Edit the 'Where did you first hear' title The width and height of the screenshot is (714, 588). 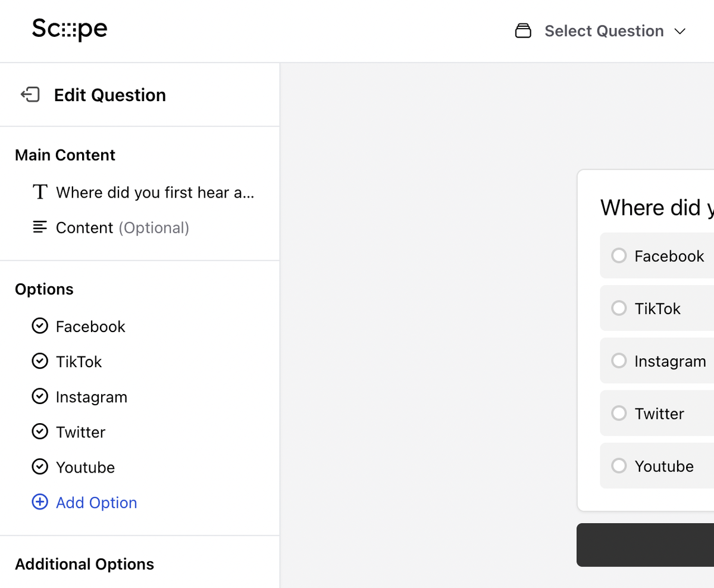coord(155,192)
